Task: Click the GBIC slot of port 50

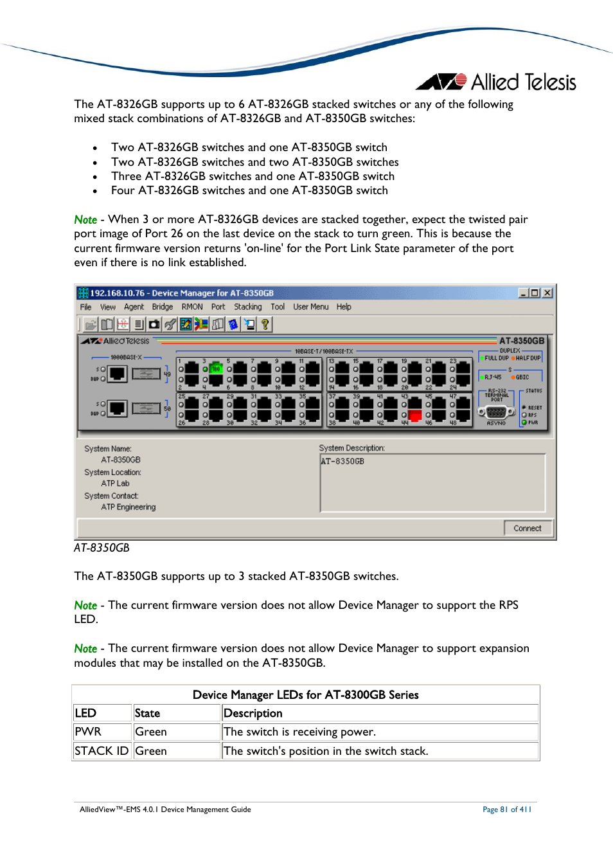Action: tap(147, 408)
